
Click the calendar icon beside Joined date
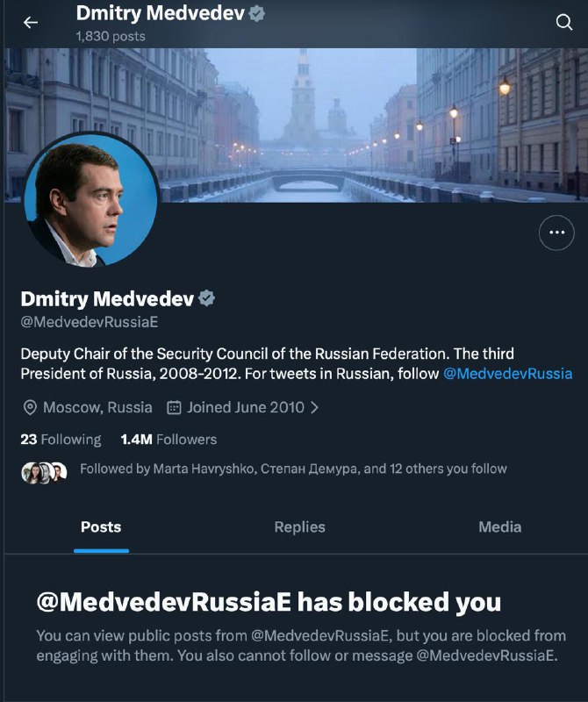174,407
